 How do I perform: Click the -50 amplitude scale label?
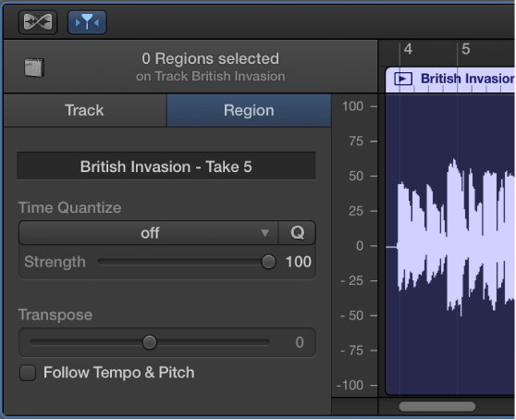351,315
